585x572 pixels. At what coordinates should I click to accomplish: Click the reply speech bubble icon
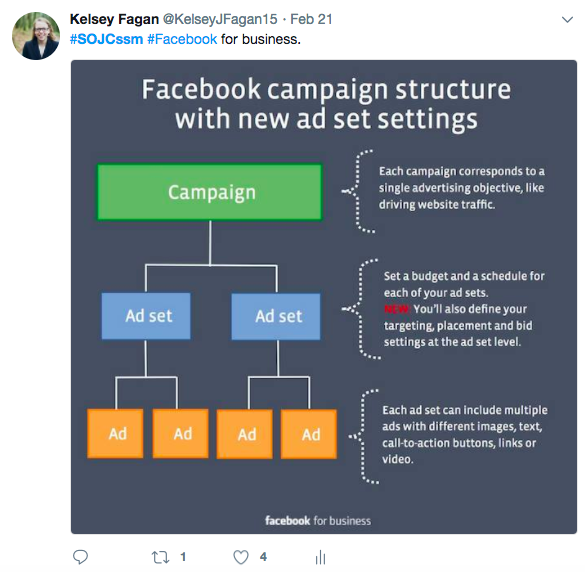80,557
